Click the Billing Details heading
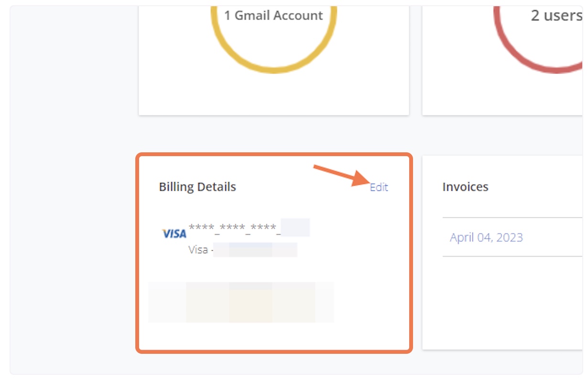The height and width of the screenshot is (382, 588). pos(197,187)
